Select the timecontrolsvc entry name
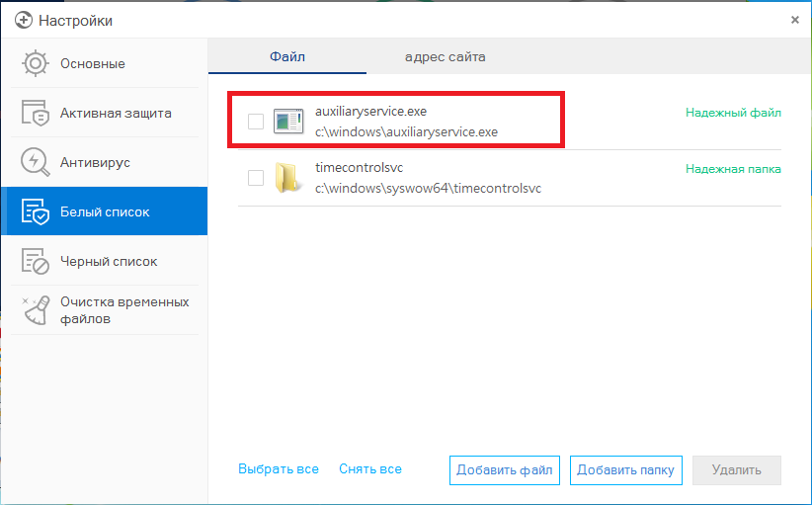812x505 pixels. click(359, 168)
